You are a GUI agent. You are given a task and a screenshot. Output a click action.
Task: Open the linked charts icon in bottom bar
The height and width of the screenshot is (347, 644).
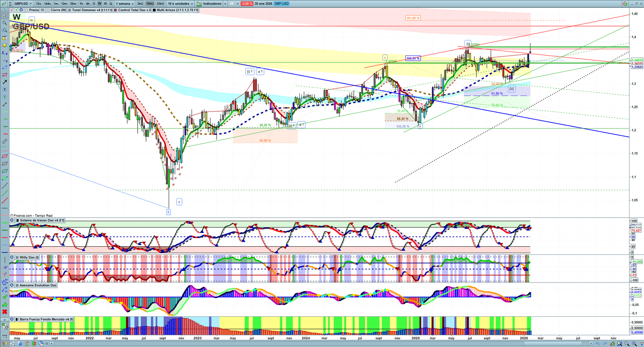pyautogui.click(x=41, y=343)
